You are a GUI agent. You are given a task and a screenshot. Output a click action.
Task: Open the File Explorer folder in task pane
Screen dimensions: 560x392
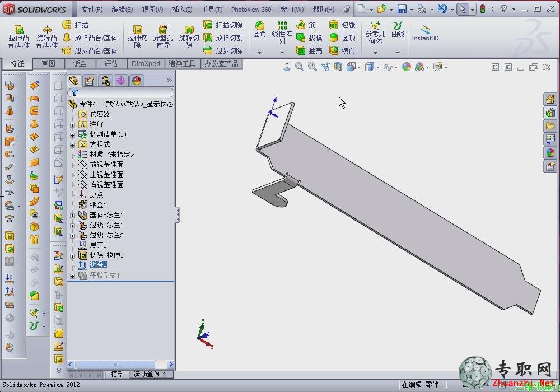coord(550,126)
